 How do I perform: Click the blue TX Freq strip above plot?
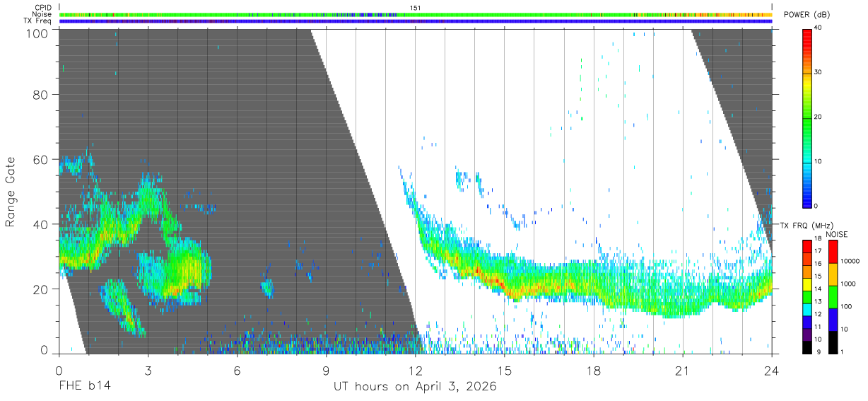[x=416, y=21]
